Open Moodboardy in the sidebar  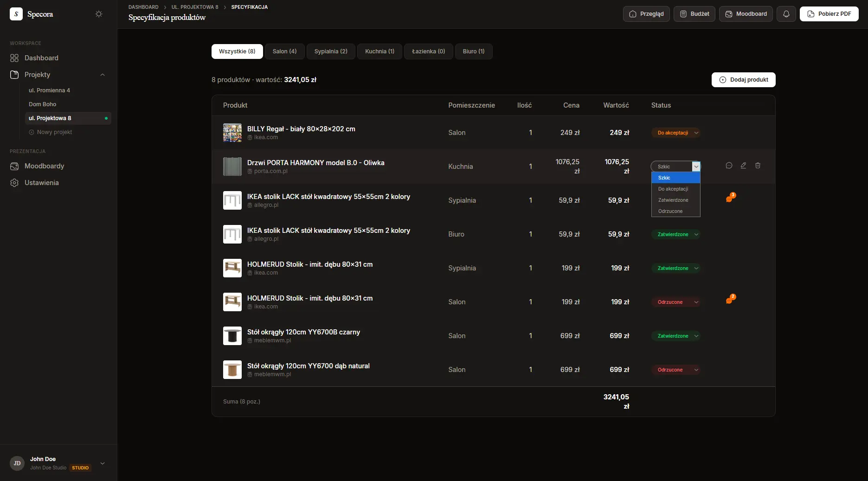(44, 166)
